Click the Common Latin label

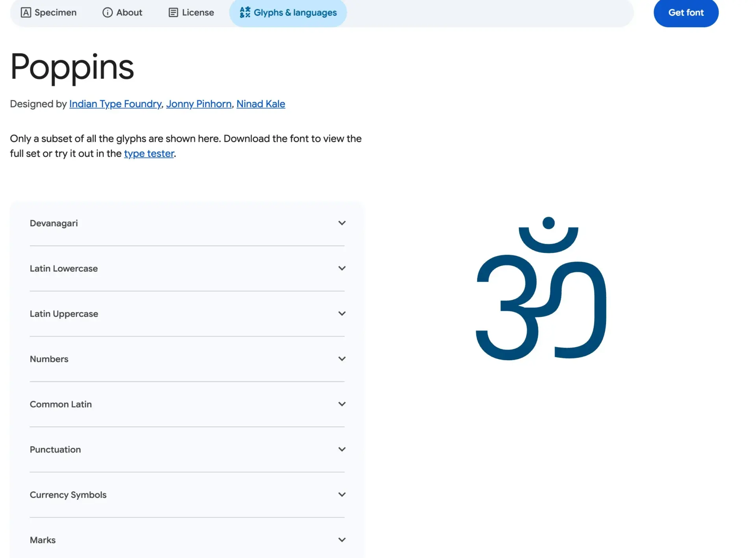(61, 405)
